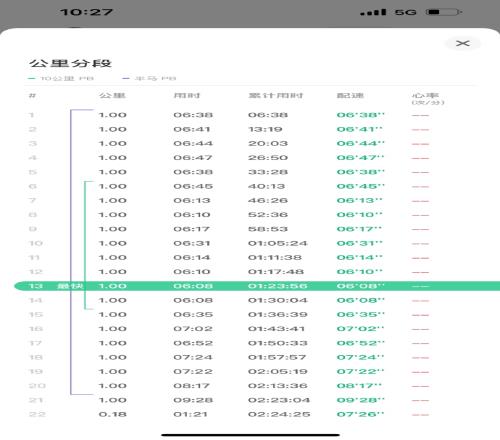Tap the 08'17'' pace in row 20

pyautogui.click(x=359, y=386)
